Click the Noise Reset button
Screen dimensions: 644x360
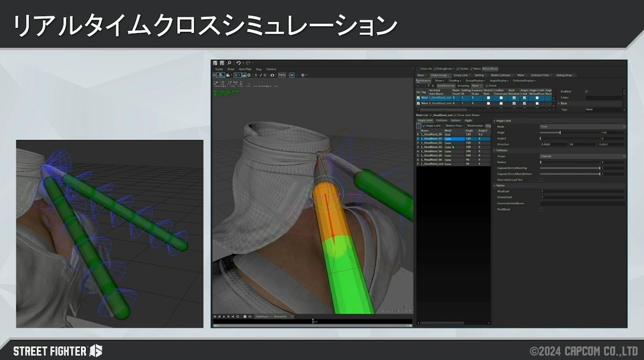tap(490, 69)
